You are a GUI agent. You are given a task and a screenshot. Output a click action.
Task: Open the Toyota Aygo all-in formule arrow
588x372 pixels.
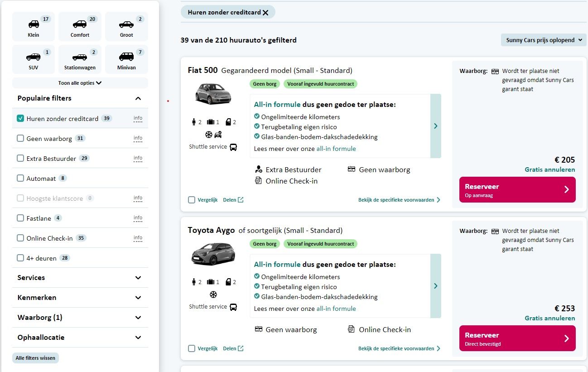tap(436, 286)
